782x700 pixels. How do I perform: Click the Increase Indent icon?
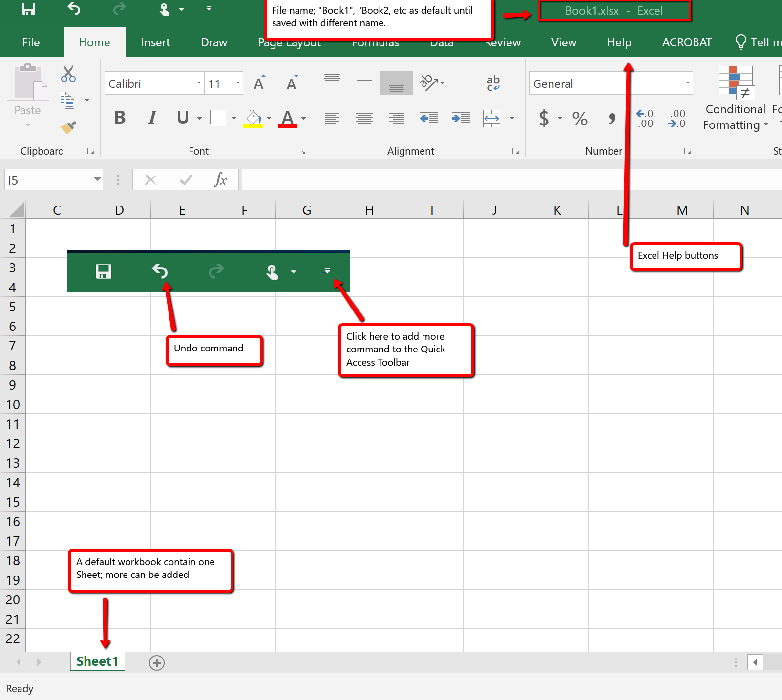pos(461,118)
